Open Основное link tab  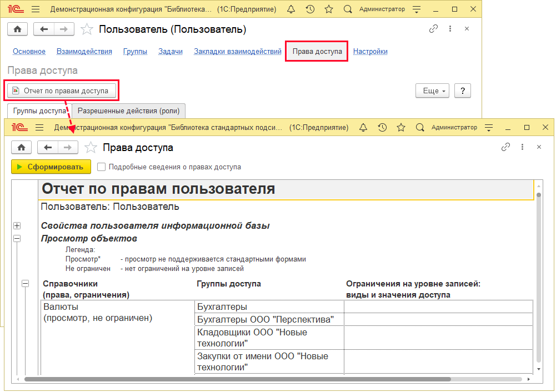tap(29, 52)
